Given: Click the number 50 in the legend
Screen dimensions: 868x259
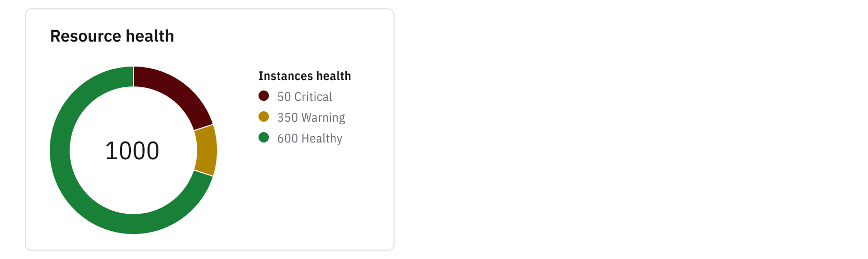Looking at the screenshot, I should point(284,97).
